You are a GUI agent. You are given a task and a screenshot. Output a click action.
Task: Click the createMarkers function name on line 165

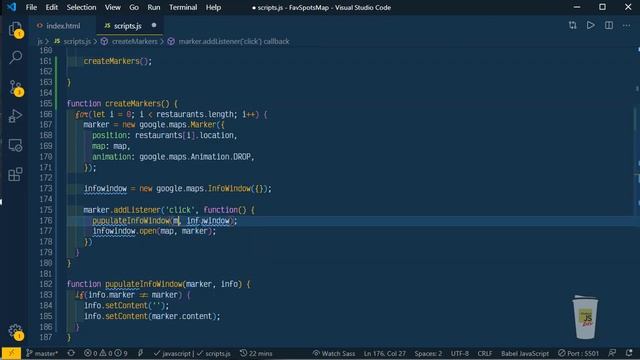[x=133, y=104]
